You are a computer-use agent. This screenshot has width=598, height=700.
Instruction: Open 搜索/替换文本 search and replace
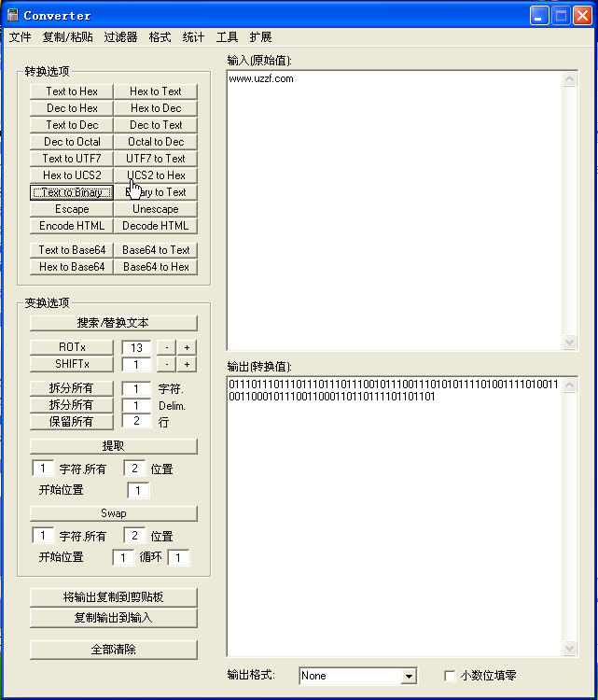click(114, 323)
